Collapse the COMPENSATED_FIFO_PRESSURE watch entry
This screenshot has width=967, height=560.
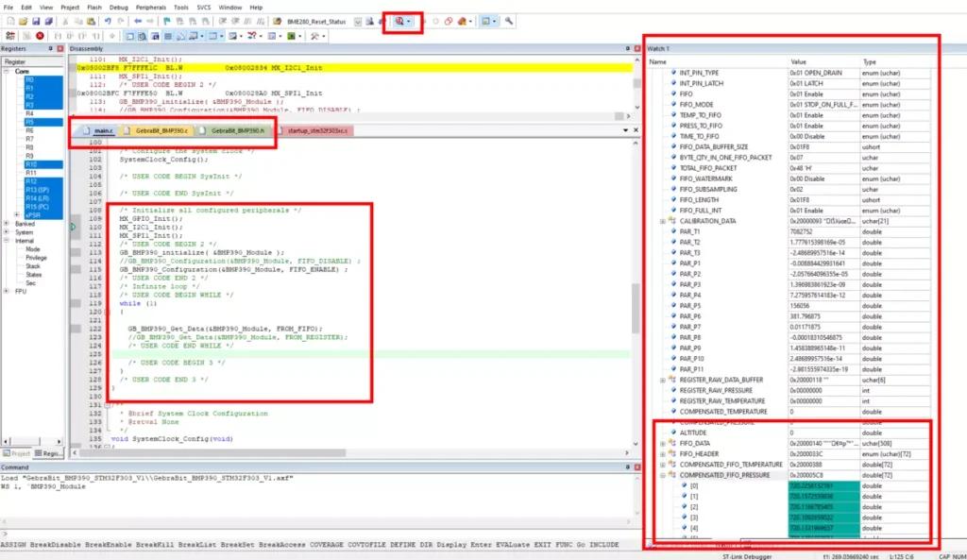663,476
